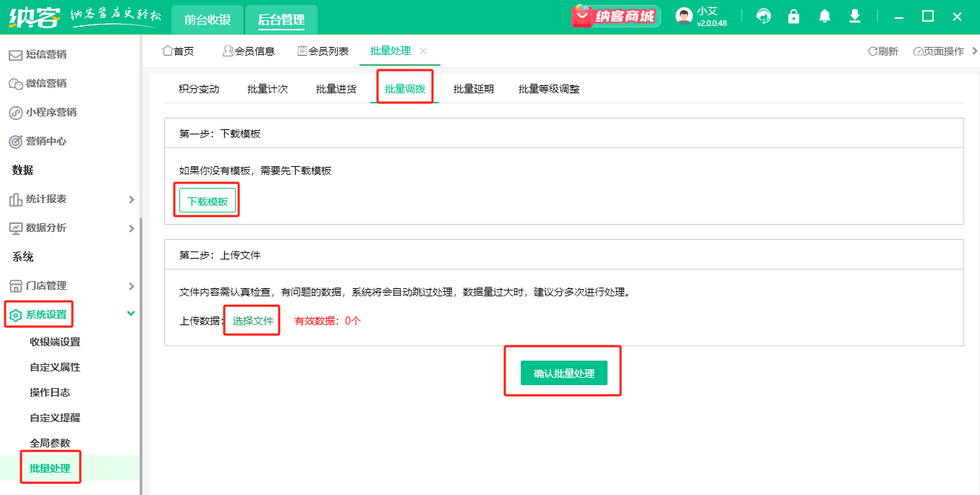
Task: Click the 下载模板 download template button
Action: (x=206, y=200)
